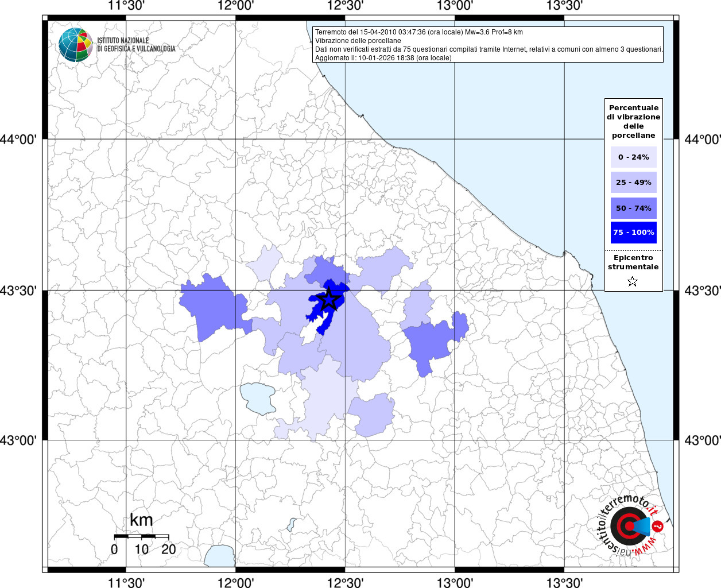Click the 'Aggiornato il' update date line
This screenshot has width=721, height=588.
pyautogui.click(x=383, y=58)
